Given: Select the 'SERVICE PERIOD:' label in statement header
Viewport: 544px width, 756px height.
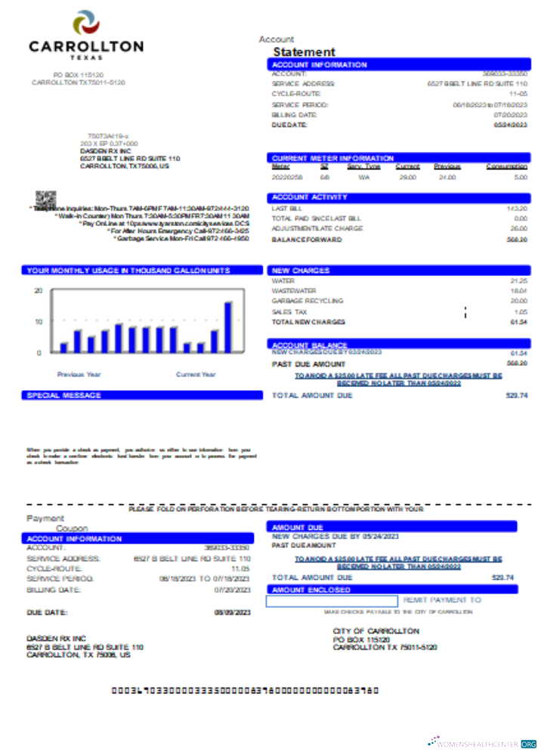Looking at the screenshot, I should pyautogui.click(x=300, y=104).
